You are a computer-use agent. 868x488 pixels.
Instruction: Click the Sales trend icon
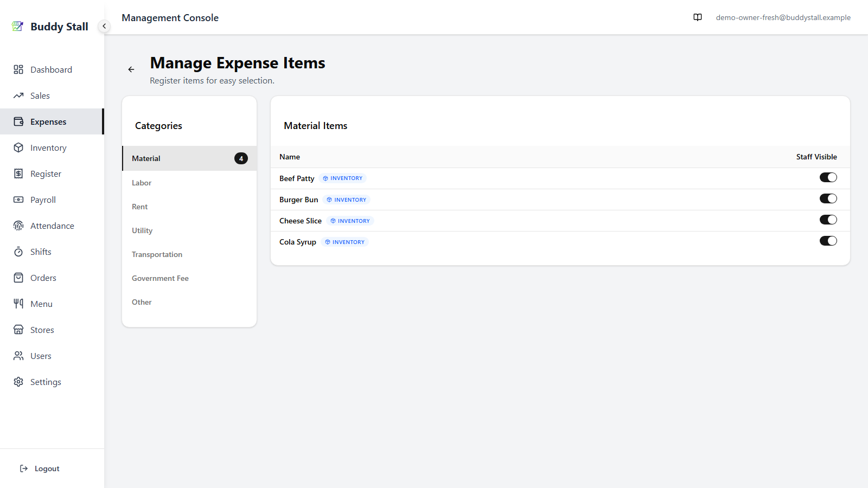tap(18, 95)
